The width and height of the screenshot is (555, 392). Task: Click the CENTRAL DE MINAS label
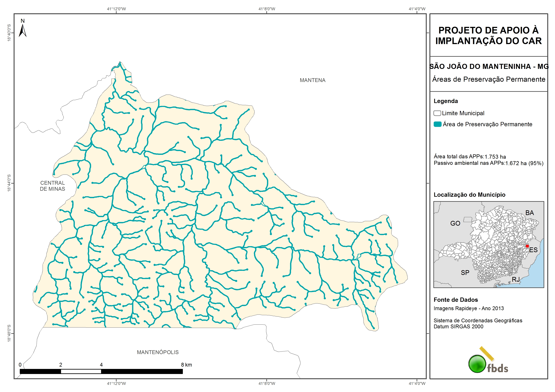coord(53,186)
